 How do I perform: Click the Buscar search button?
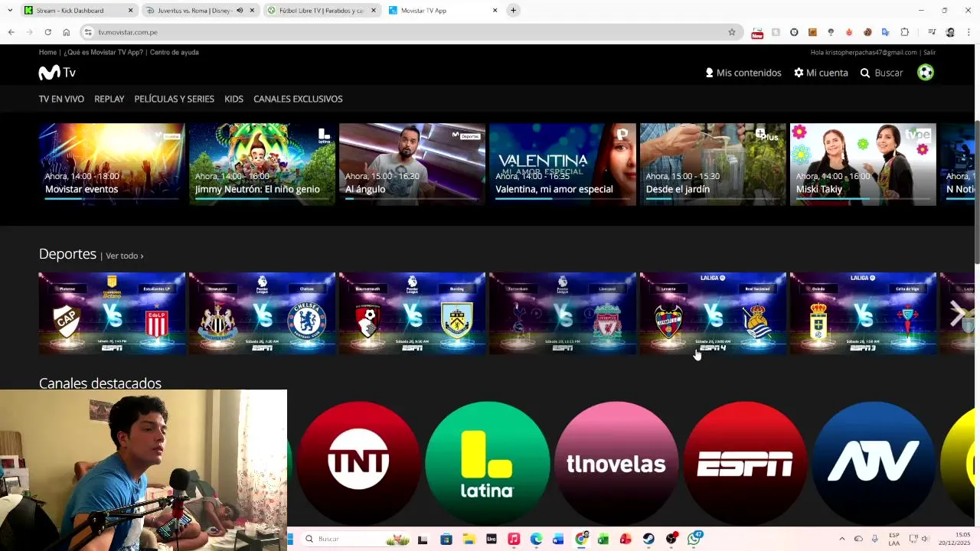(881, 73)
